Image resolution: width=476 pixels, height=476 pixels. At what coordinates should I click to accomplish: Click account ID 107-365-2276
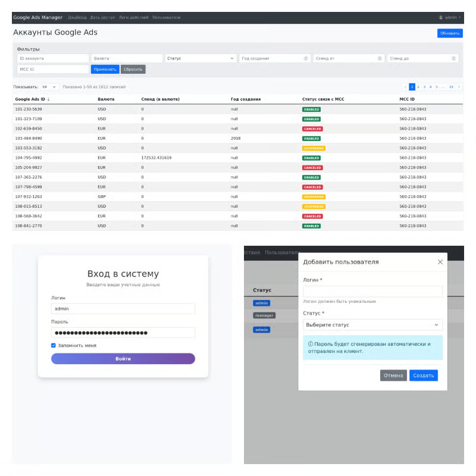tap(29, 177)
